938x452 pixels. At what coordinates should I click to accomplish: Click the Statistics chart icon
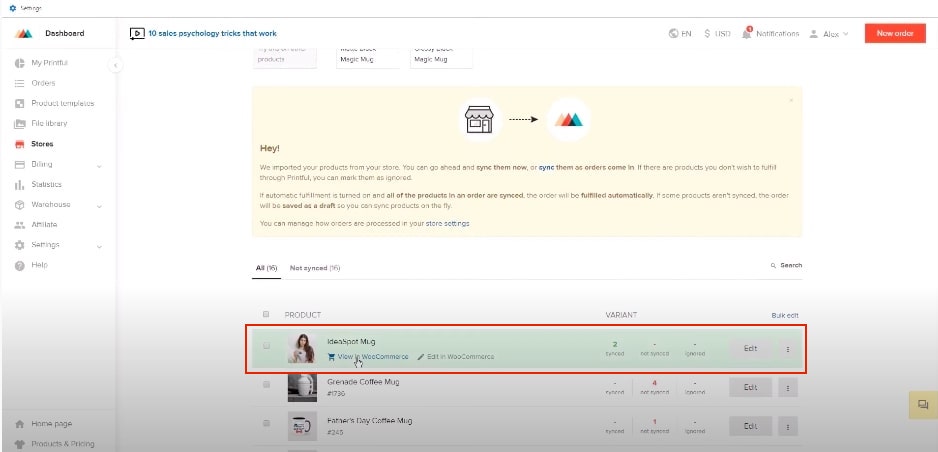click(20, 185)
